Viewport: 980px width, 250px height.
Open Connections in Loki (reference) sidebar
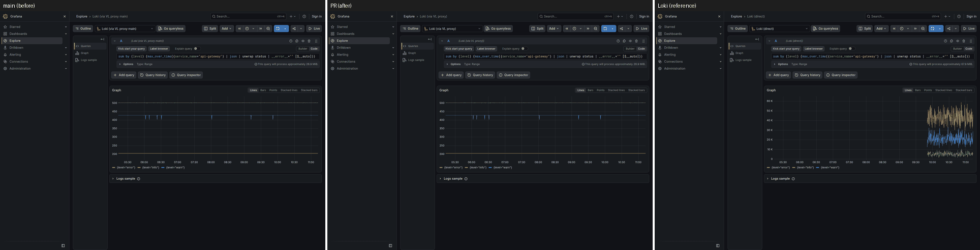coord(673,62)
